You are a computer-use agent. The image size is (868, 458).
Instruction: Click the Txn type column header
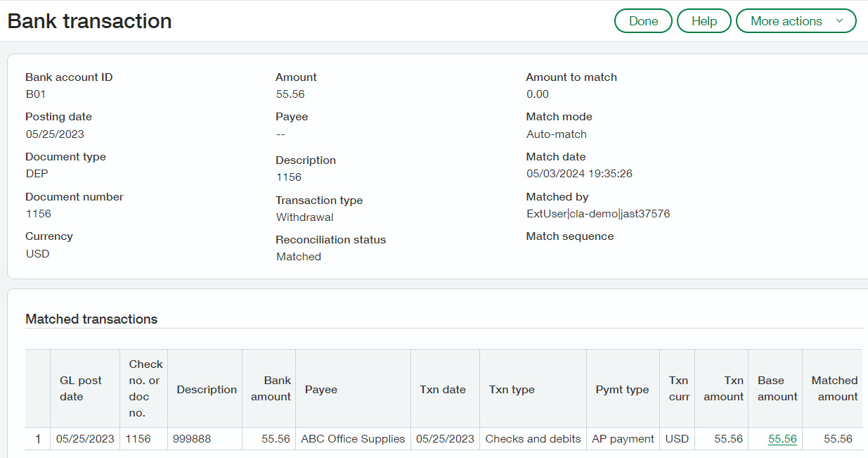coord(512,389)
